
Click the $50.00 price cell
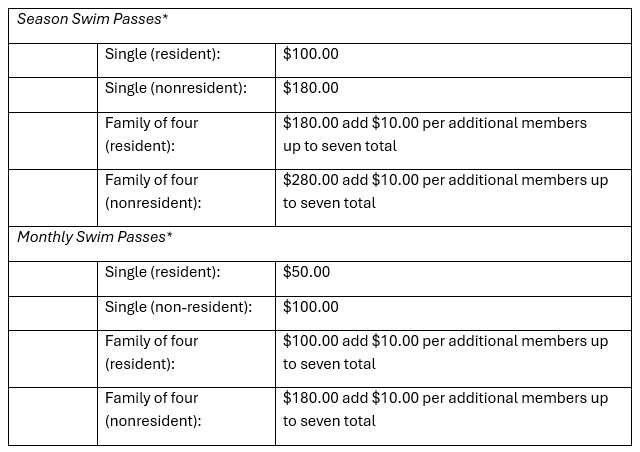tap(307, 272)
